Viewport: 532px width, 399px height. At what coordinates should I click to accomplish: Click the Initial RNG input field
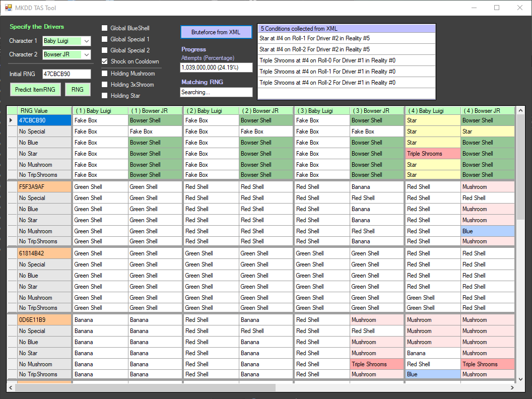click(x=66, y=74)
